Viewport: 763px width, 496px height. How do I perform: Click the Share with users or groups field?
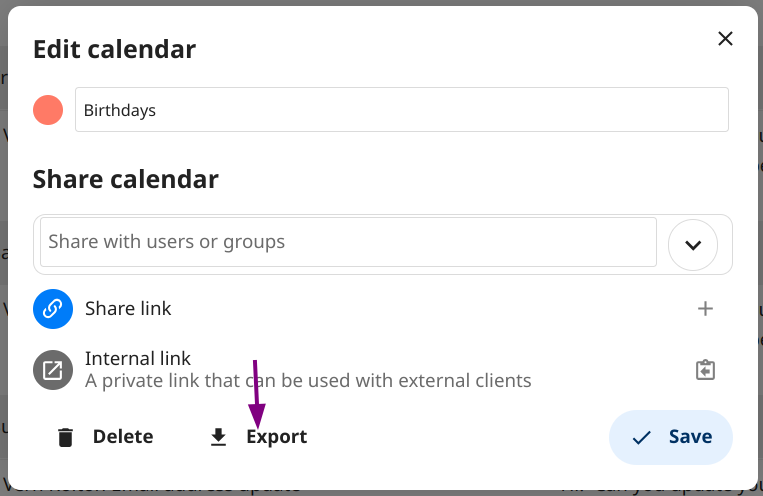click(x=348, y=242)
